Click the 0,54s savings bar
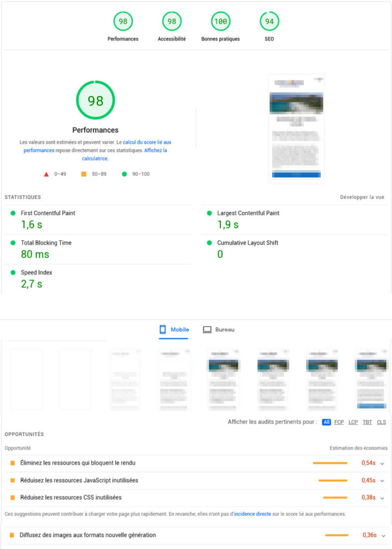 [x=330, y=463]
